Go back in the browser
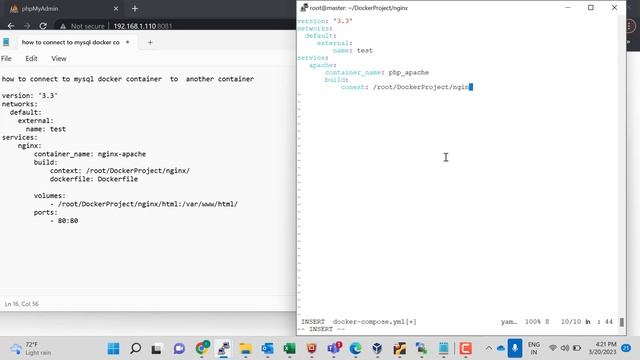Screen dimensions: 640x360 pos(11,26)
